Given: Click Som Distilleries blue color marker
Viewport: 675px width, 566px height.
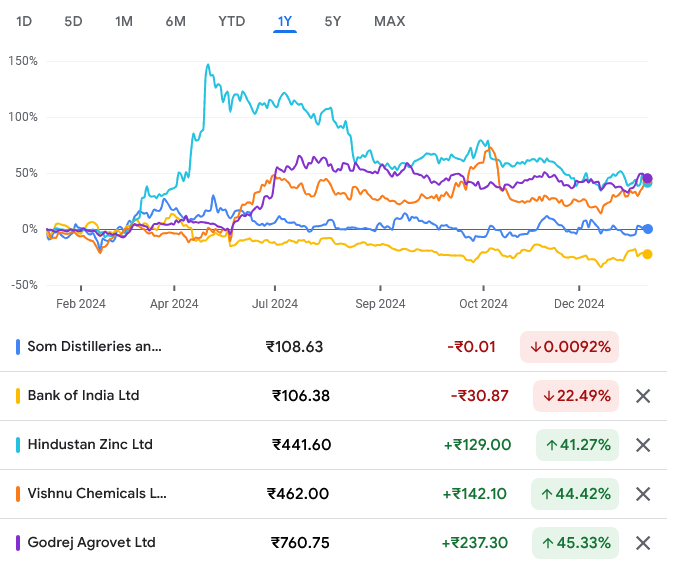Looking at the screenshot, I should coord(18,347).
